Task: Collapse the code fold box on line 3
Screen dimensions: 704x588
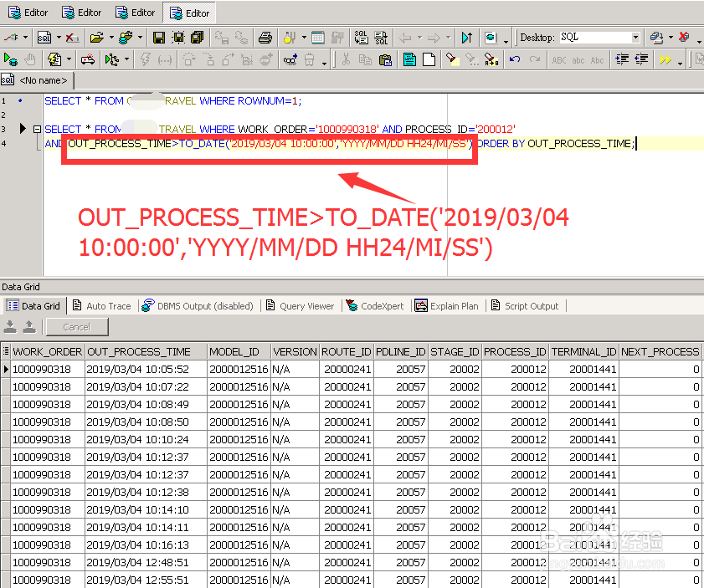Action: tap(38, 130)
